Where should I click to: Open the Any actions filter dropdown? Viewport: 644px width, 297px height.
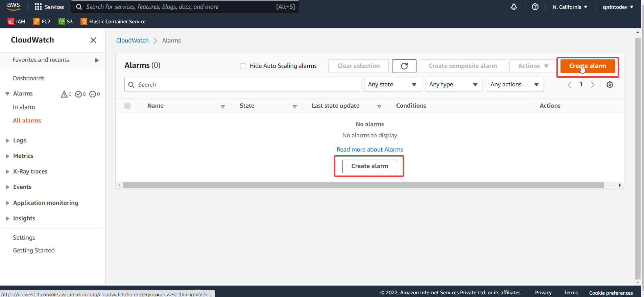(x=515, y=85)
